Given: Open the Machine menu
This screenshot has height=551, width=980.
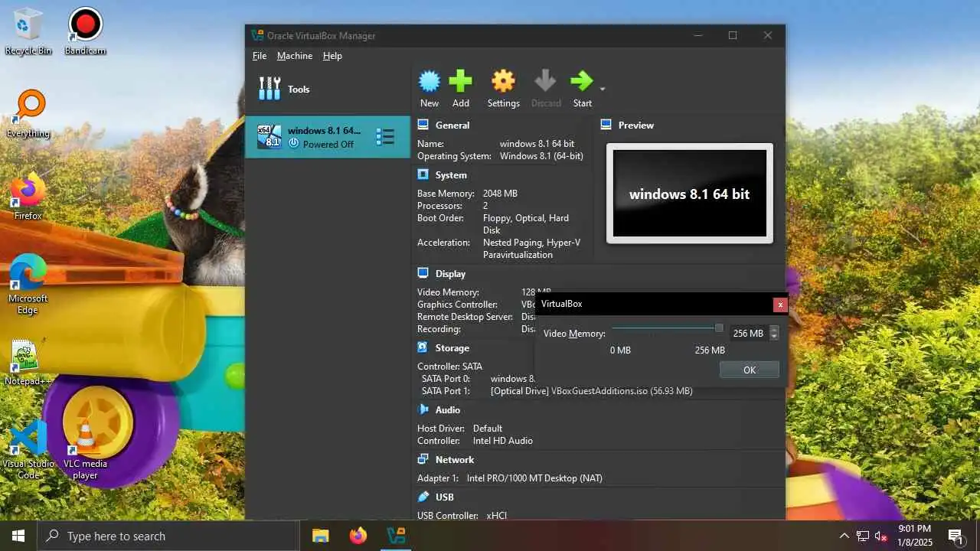Looking at the screenshot, I should tap(295, 56).
